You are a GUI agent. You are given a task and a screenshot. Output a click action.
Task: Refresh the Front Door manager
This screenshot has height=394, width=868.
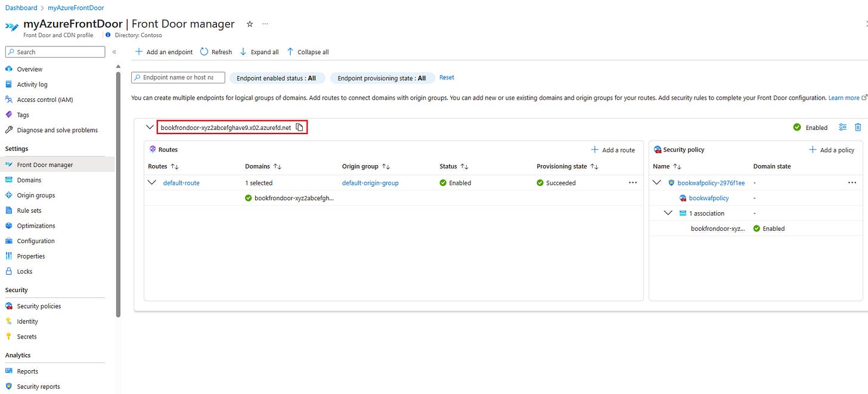click(x=216, y=52)
